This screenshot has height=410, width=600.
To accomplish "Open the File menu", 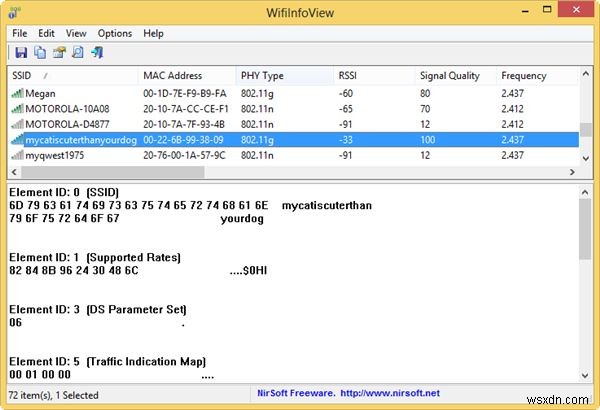I will click(20, 33).
